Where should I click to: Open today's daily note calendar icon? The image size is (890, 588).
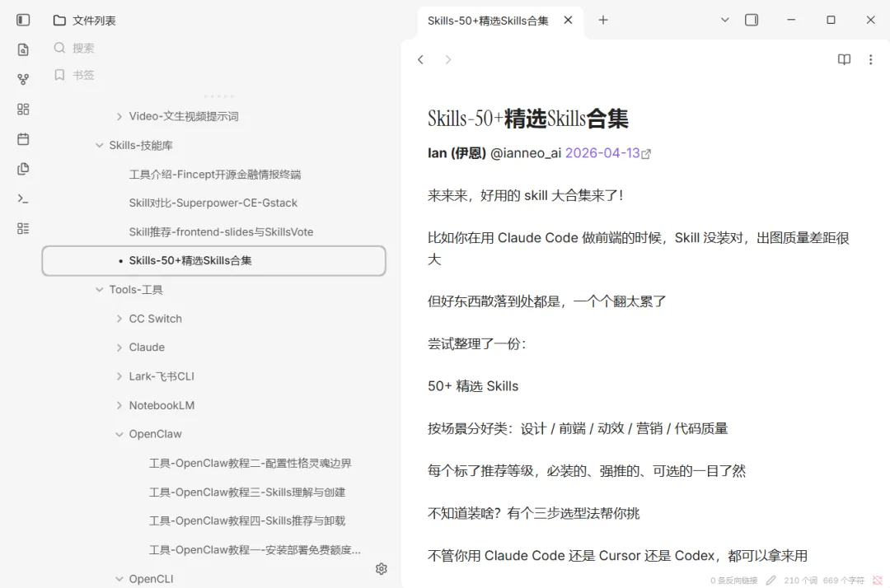point(23,139)
